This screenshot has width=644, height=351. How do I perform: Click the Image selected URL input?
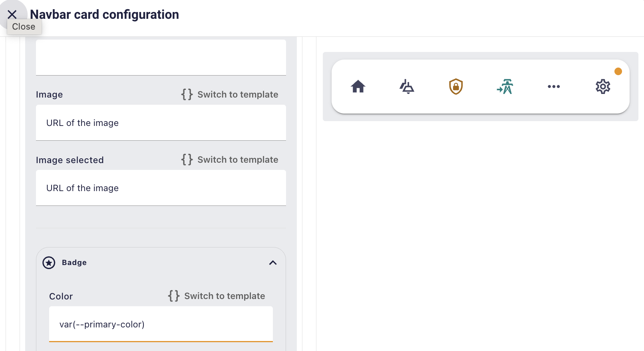pos(161,188)
